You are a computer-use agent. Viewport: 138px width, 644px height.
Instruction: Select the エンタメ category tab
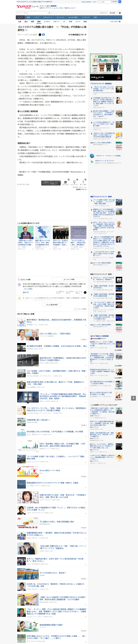click(47, 21)
